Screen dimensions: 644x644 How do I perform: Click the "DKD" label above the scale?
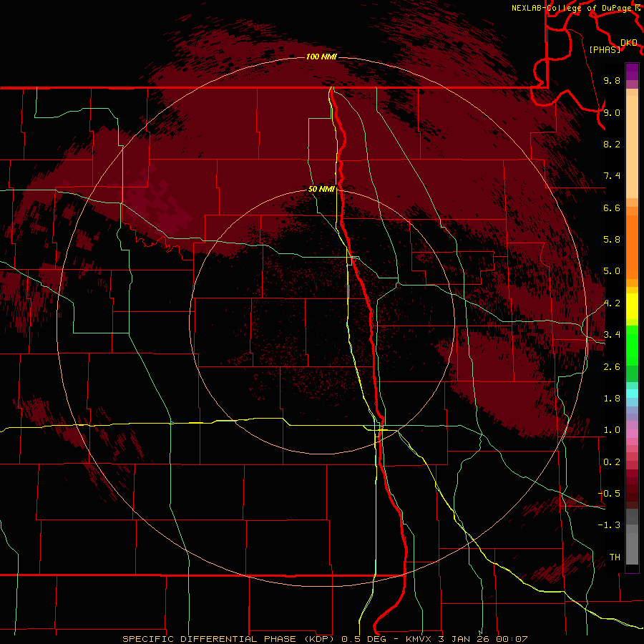tap(629, 43)
